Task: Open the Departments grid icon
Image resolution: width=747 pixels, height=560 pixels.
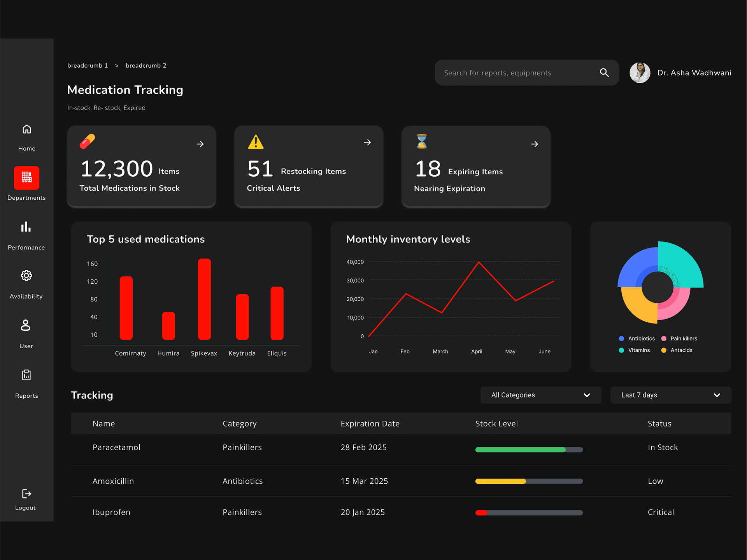Action: [x=26, y=178]
